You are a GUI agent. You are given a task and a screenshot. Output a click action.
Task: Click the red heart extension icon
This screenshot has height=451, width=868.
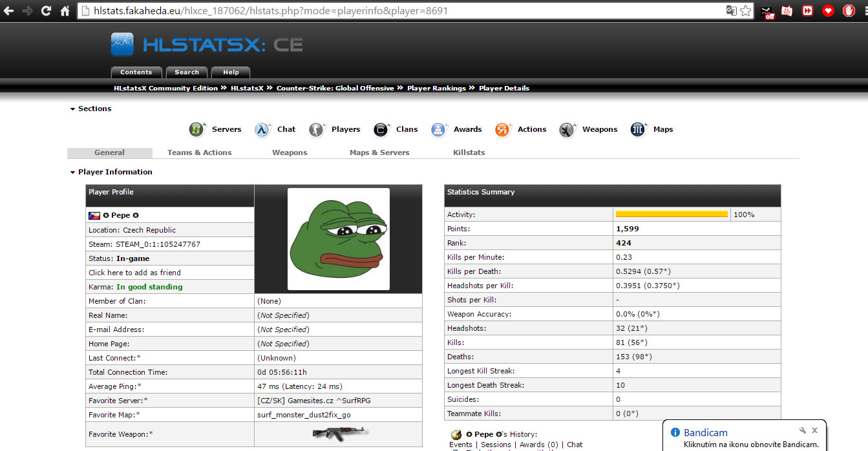click(x=828, y=10)
